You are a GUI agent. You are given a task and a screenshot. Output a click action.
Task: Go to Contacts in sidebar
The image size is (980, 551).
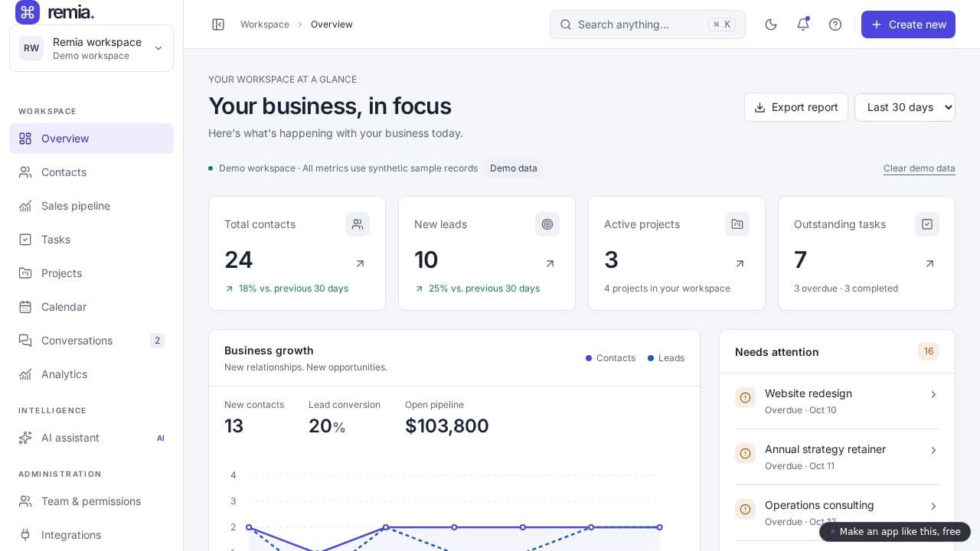click(x=92, y=172)
